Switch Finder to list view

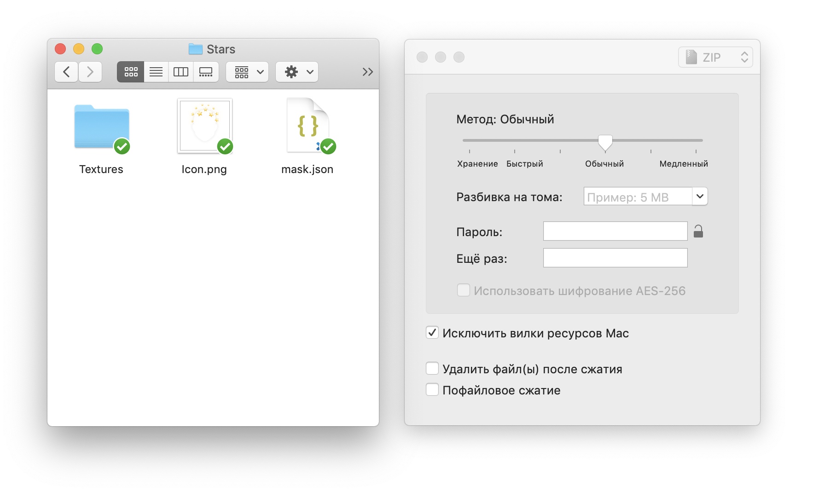click(156, 72)
